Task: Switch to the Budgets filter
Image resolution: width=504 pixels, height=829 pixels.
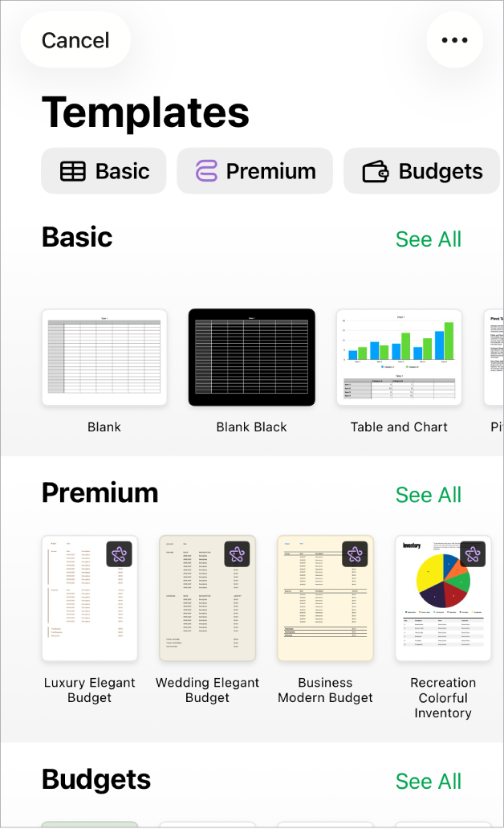Action: point(421,170)
